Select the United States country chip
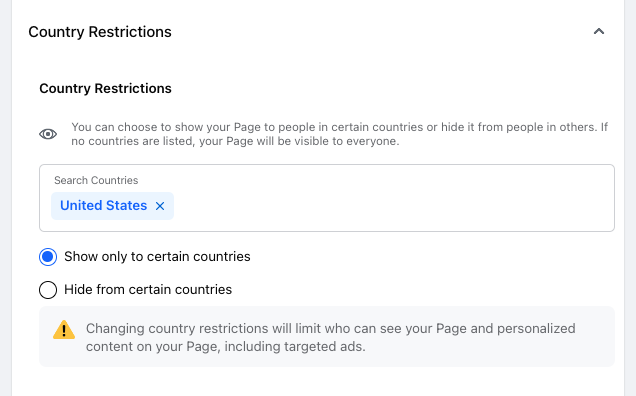 112,206
